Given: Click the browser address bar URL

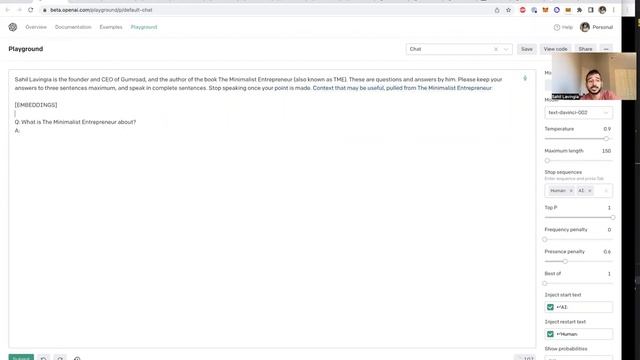Looking at the screenshot, I should [x=101, y=10].
